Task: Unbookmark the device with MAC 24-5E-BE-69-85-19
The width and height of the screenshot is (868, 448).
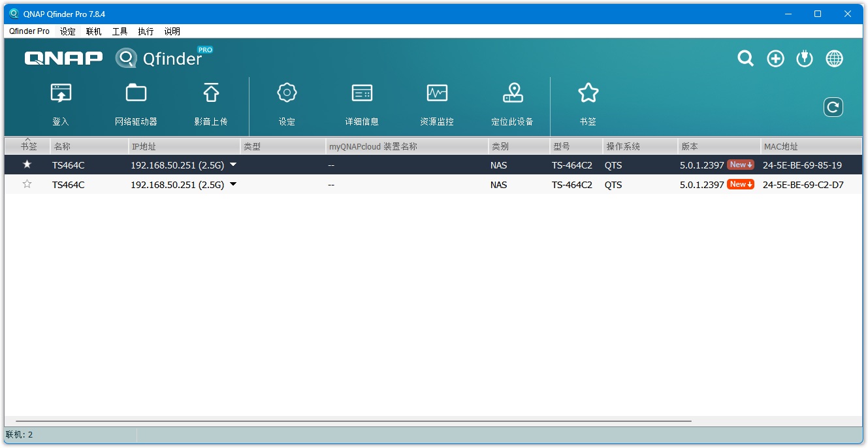Action: (x=27, y=165)
